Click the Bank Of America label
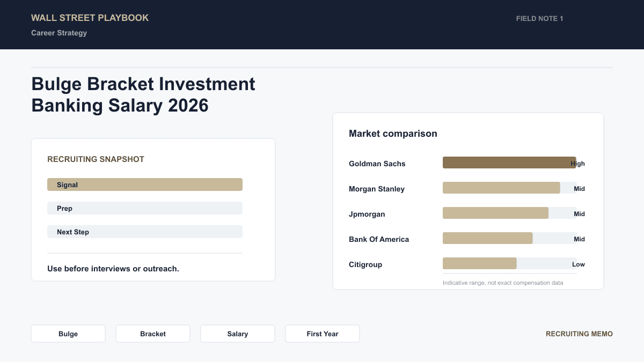 coord(379,239)
